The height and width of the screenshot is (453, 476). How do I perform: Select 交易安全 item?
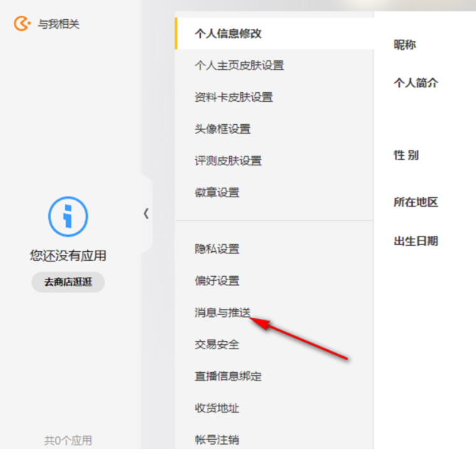[x=217, y=344]
